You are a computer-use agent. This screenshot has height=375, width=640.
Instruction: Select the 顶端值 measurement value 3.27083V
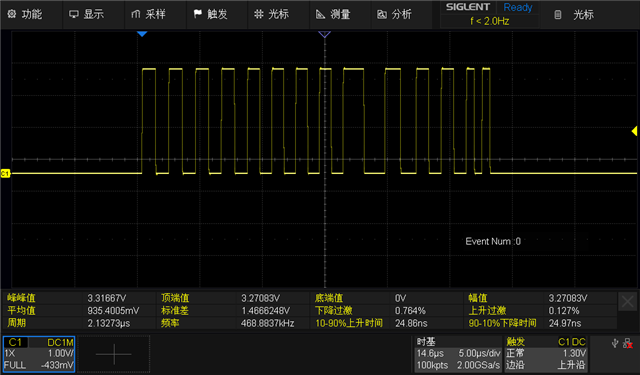pos(260,298)
